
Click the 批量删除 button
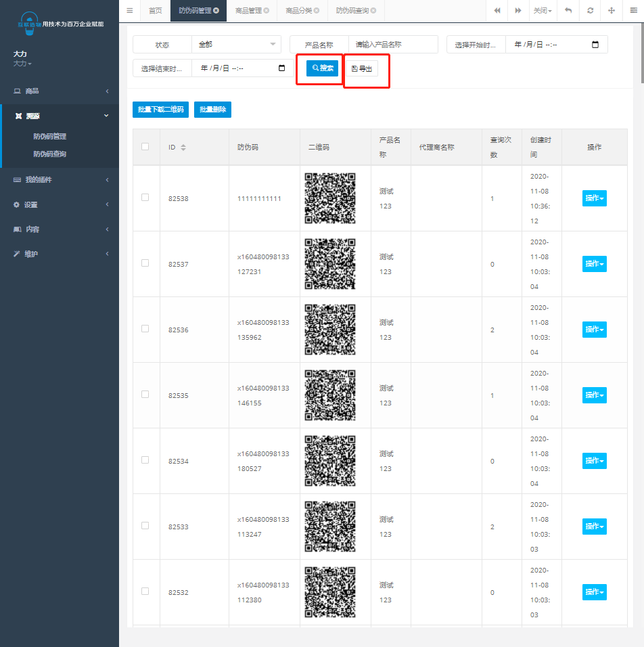tap(212, 110)
